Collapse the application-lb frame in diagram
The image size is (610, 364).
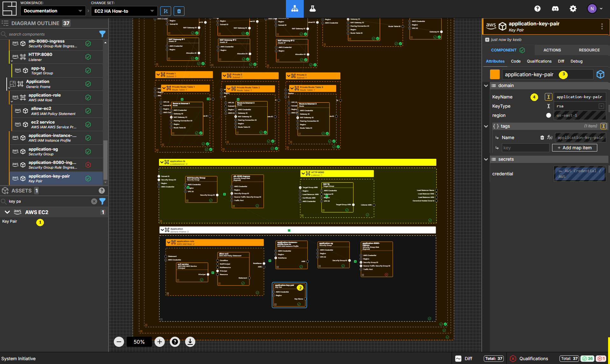click(x=162, y=162)
